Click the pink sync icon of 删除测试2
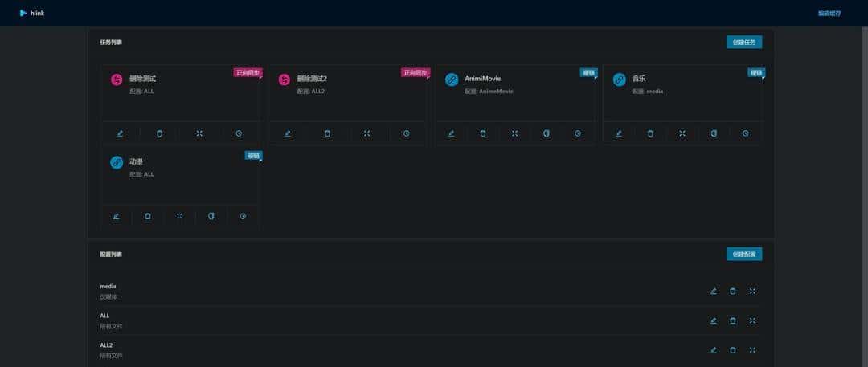Image resolution: width=868 pixels, height=367 pixels. 284,80
